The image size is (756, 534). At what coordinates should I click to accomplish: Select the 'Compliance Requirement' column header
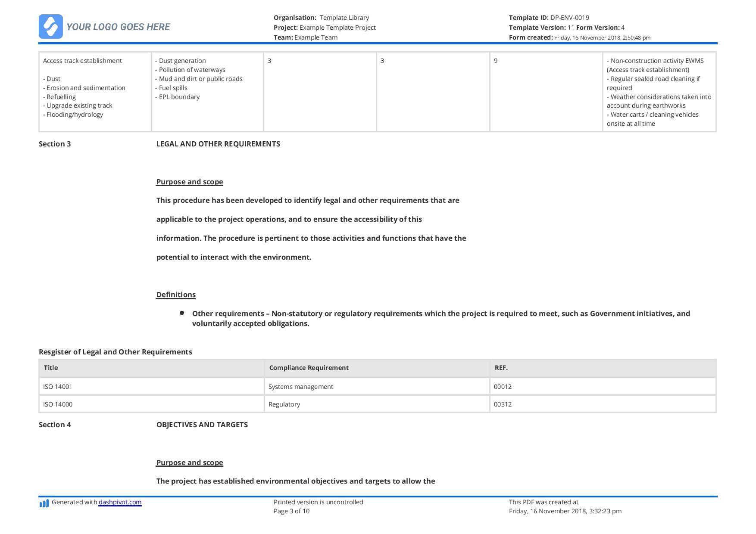point(309,367)
